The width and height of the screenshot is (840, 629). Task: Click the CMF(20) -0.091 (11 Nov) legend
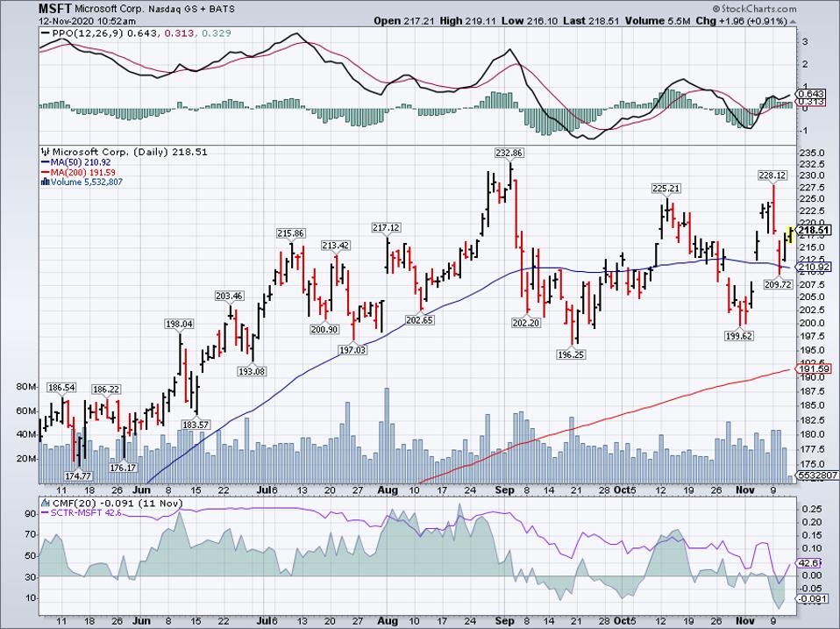pos(117,503)
